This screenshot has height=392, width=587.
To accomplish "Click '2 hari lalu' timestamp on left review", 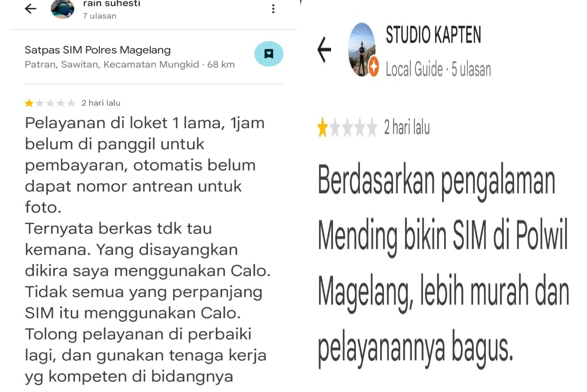I will click(x=101, y=103).
